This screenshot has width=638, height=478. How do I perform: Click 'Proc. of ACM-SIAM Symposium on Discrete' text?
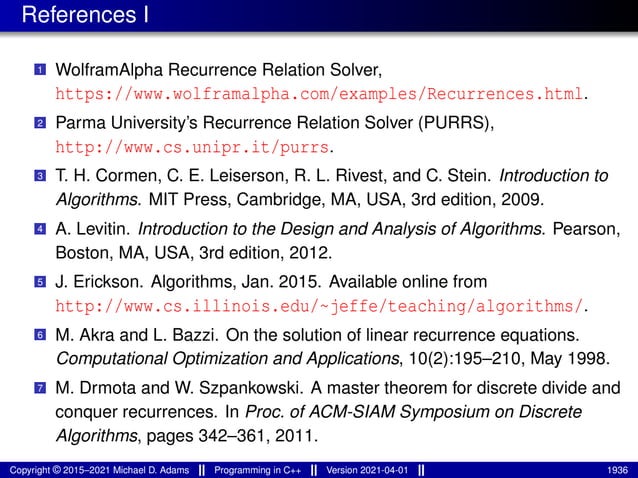pyautogui.click(x=414, y=412)
